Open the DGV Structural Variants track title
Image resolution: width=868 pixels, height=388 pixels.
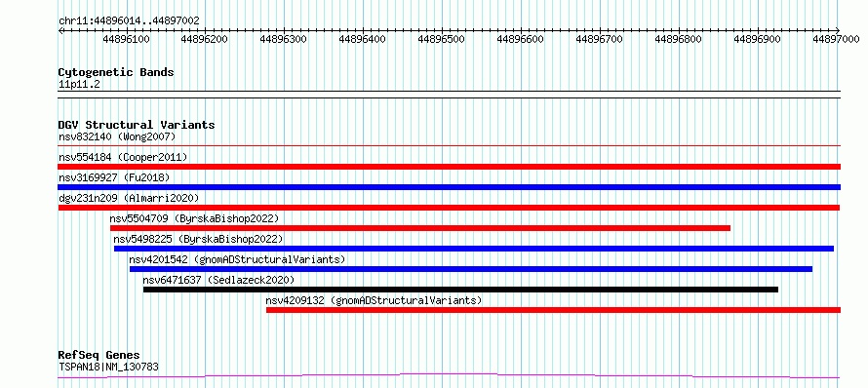click(137, 125)
